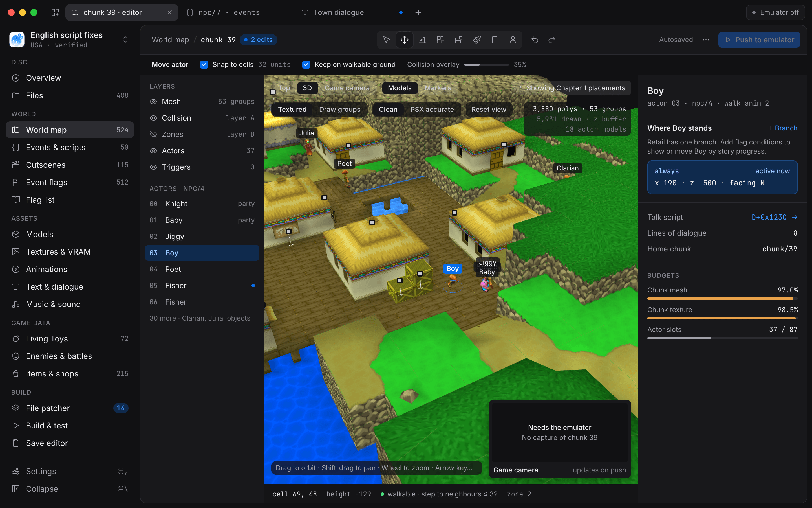812x508 pixels.
Task: Add a new Branch for Boy
Action: click(x=783, y=128)
